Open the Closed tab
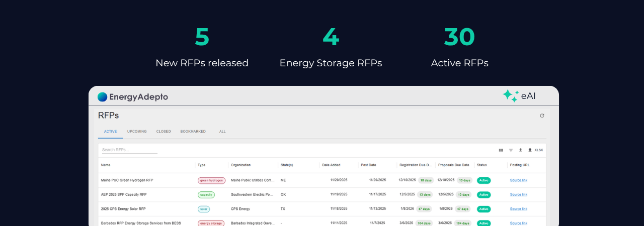The height and width of the screenshot is (226, 644). point(164,132)
